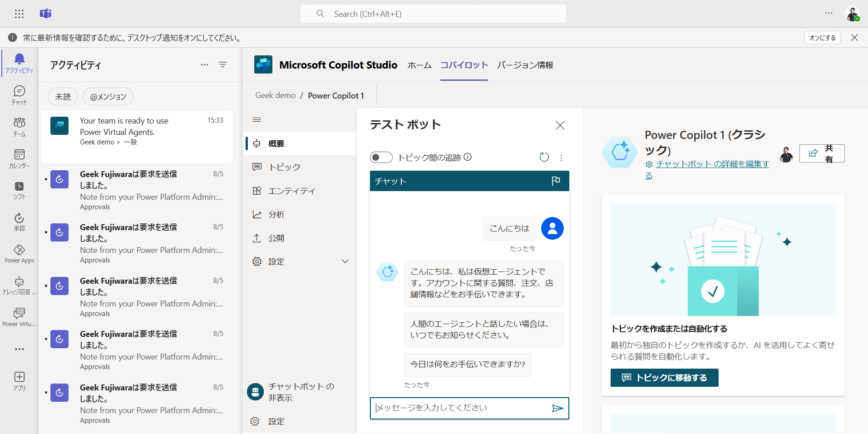Select the 未読 filter pill
Viewport: 868px width, 434px height.
63,96
